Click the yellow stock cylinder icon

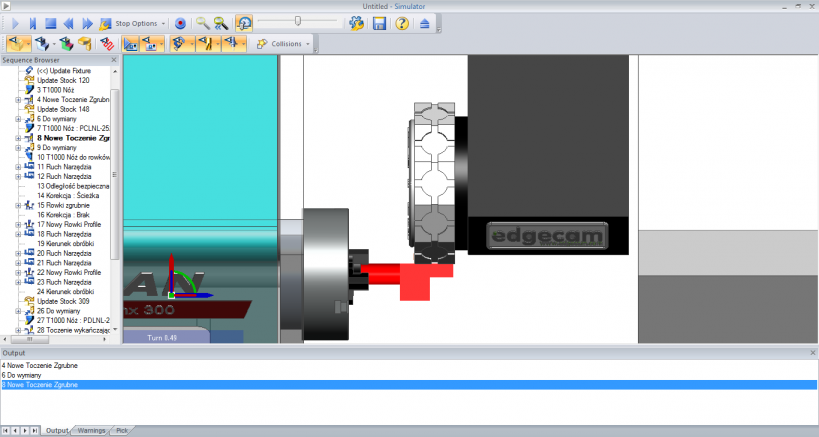point(85,44)
